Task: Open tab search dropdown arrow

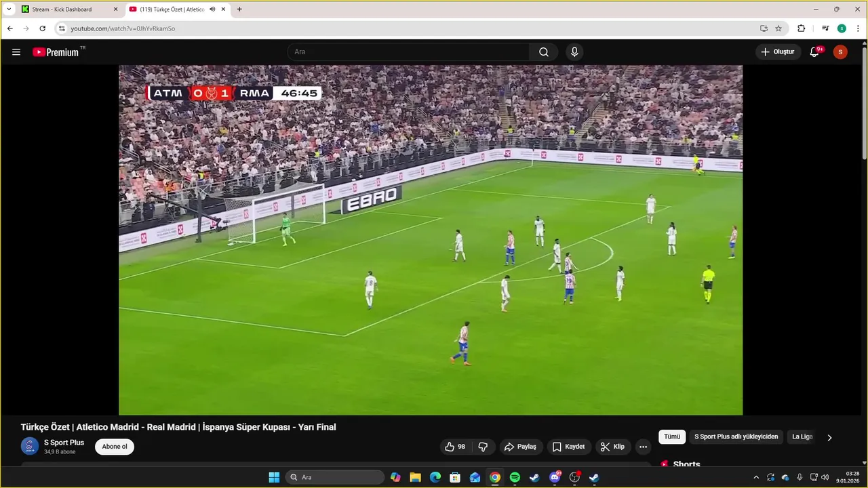Action: coord(9,9)
